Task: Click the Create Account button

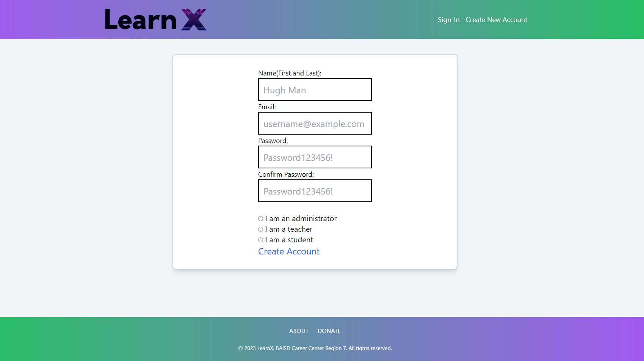Action: click(289, 251)
